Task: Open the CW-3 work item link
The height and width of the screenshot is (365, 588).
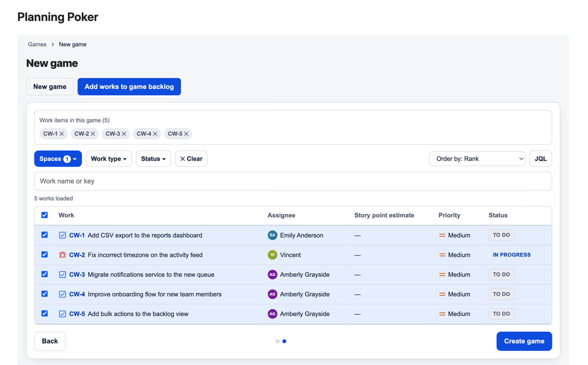Action: [77, 275]
